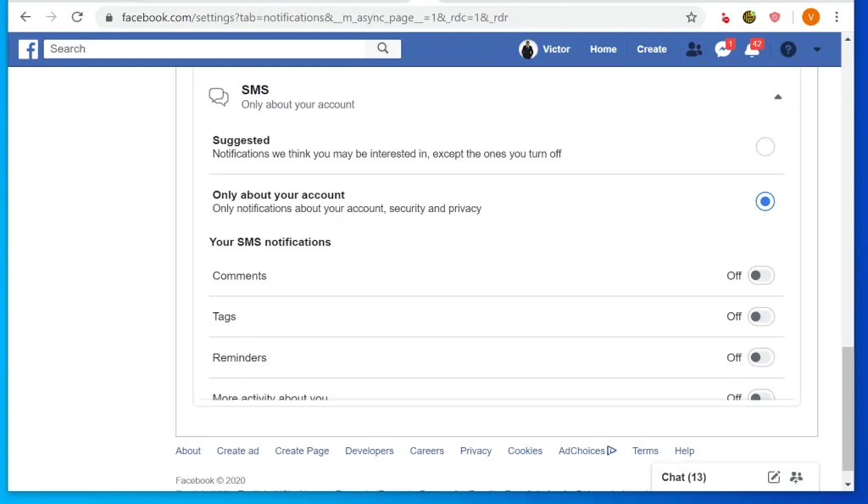Click Home in the top navigation

[x=603, y=49]
